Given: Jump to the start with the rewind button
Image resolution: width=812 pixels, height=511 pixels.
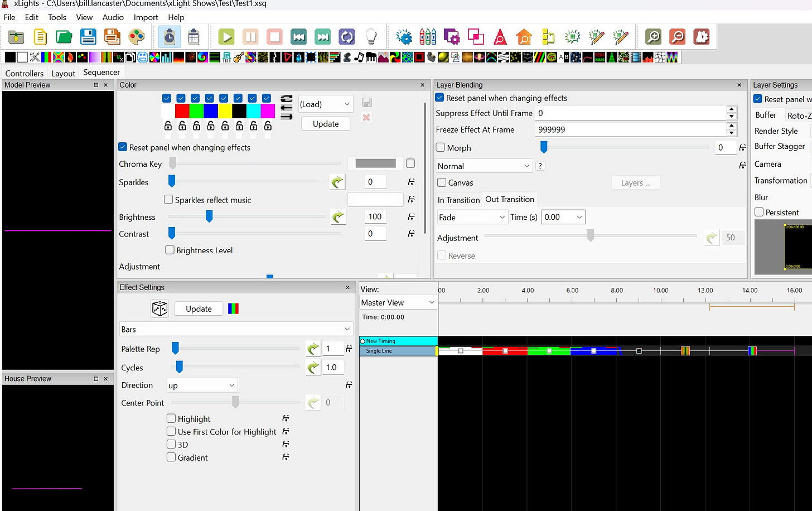Looking at the screenshot, I should coord(298,37).
